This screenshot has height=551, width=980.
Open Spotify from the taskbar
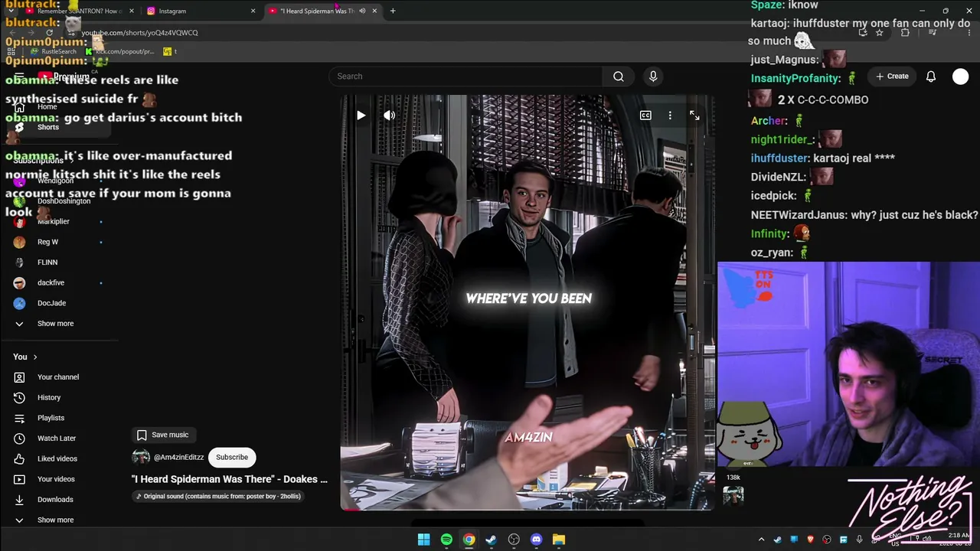[446, 540]
